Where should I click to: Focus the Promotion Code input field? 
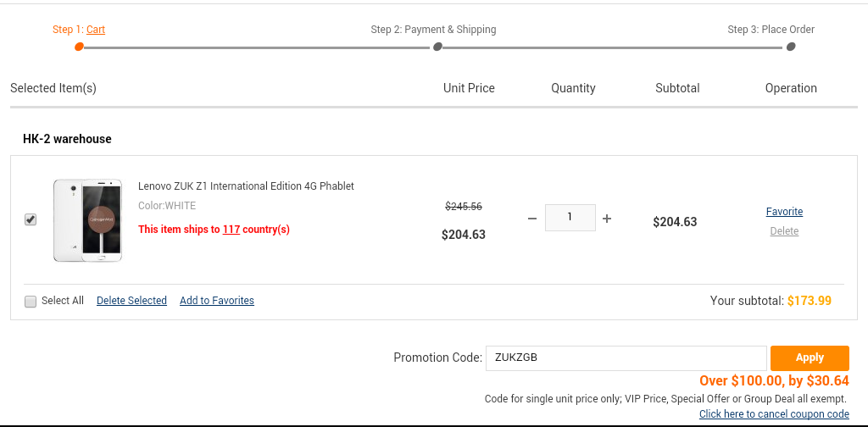(626, 358)
